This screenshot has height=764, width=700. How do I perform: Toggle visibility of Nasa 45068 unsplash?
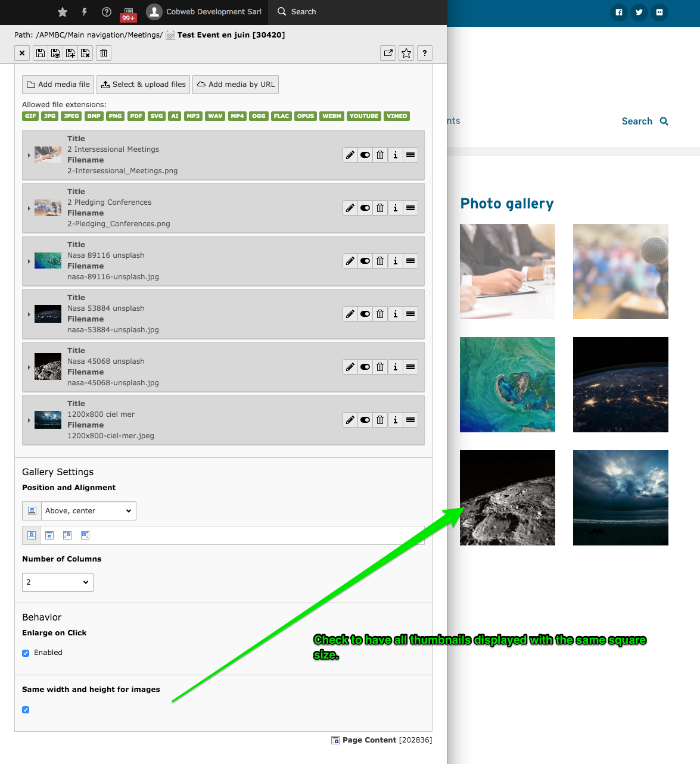[365, 367]
